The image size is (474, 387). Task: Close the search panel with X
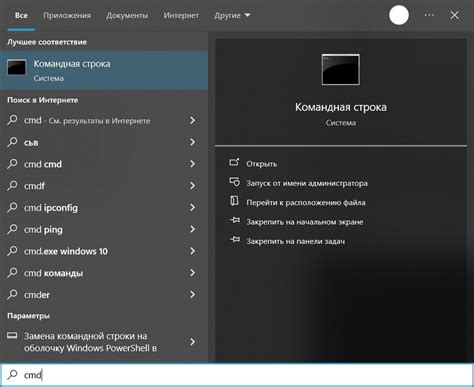tap(454, 15)
